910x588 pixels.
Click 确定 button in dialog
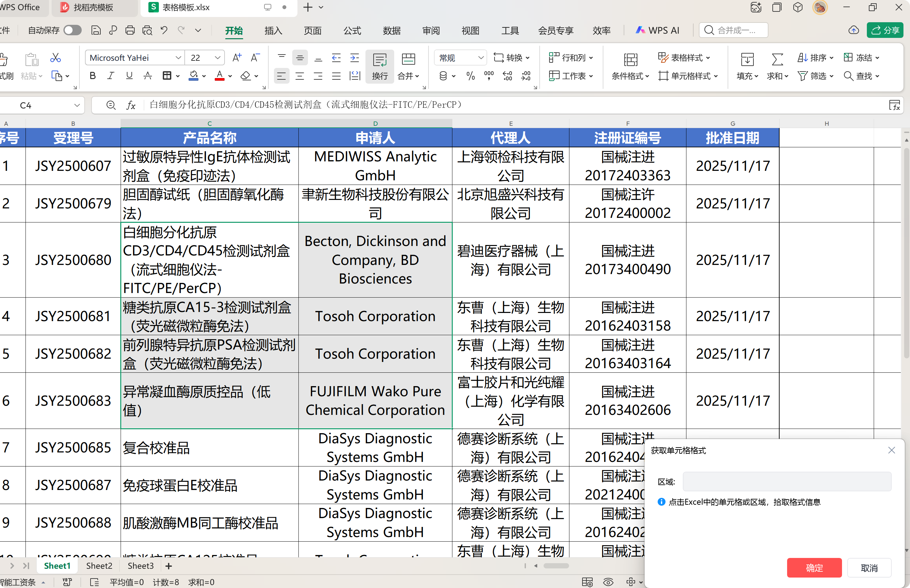tap(814, 568)
